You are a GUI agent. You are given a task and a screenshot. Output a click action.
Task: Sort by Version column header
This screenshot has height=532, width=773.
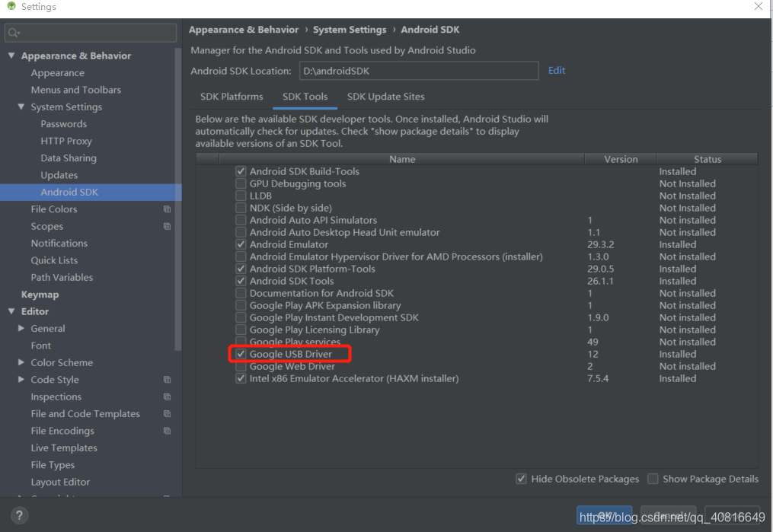coord(621,159)
